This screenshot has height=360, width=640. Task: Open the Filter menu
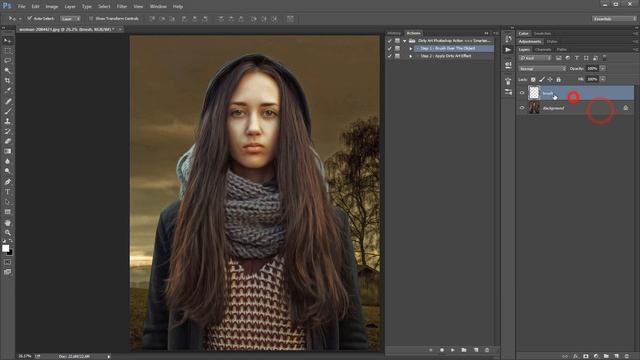click(x=122, y=7)
